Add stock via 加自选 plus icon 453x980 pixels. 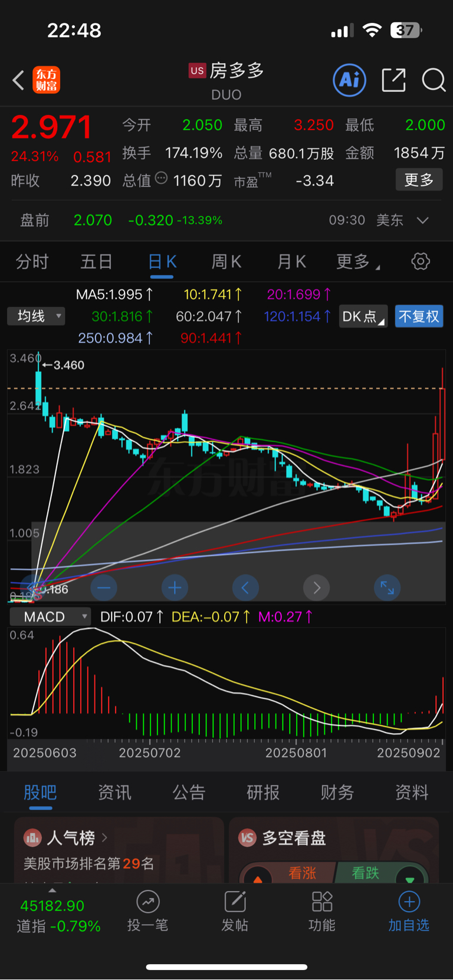coord(409,902)
